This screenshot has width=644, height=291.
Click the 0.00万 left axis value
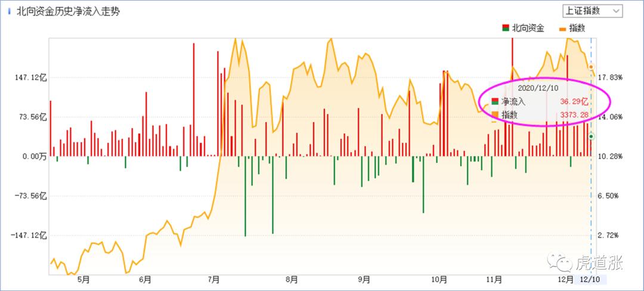click(x=35, y=156)
